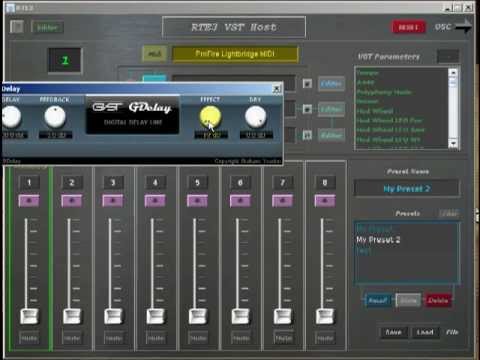Click the VST Parameters list scroll-down arrow
The width and height of the screenshot is (480, 360).
[x=453, y=144]
